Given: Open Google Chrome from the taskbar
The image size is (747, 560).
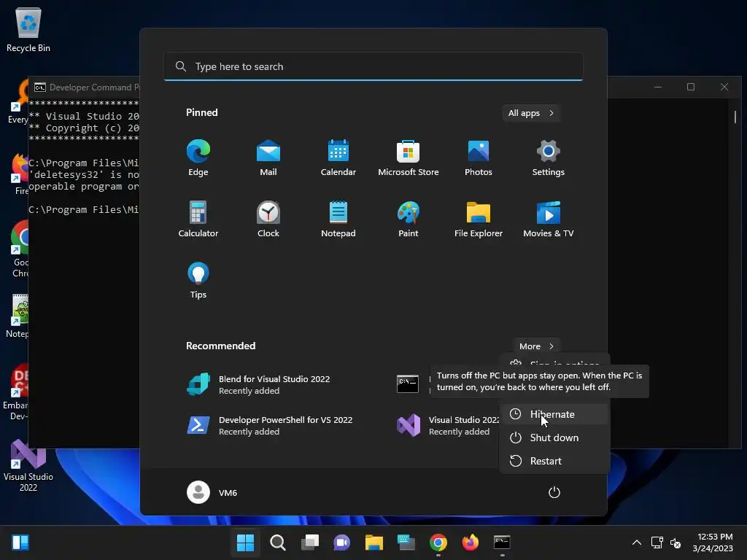Looking at the screenshot, I should pos(438,542).
